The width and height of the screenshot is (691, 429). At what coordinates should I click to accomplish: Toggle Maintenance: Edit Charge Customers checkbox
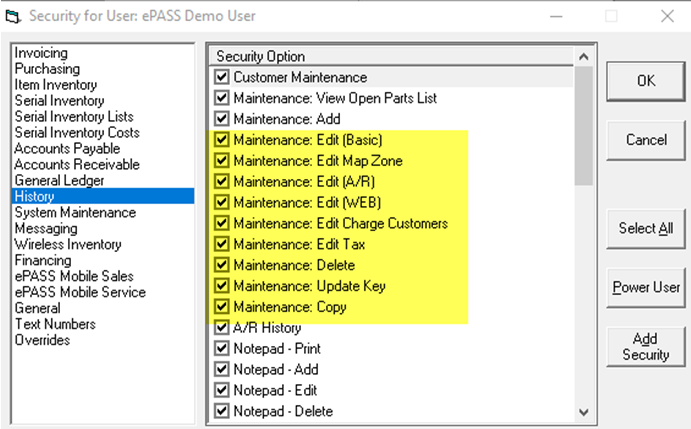coord(221,223)
